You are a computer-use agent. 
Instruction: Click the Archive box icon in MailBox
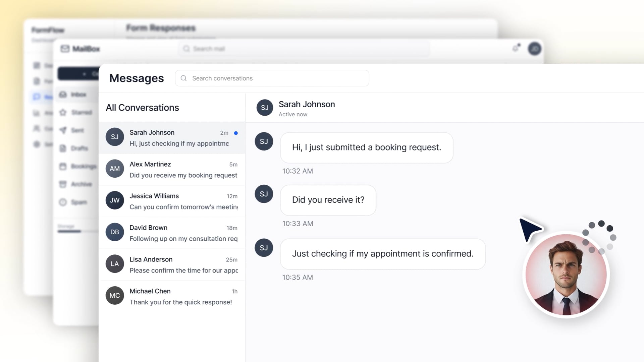pyautogui.click(x=63, y=184)
